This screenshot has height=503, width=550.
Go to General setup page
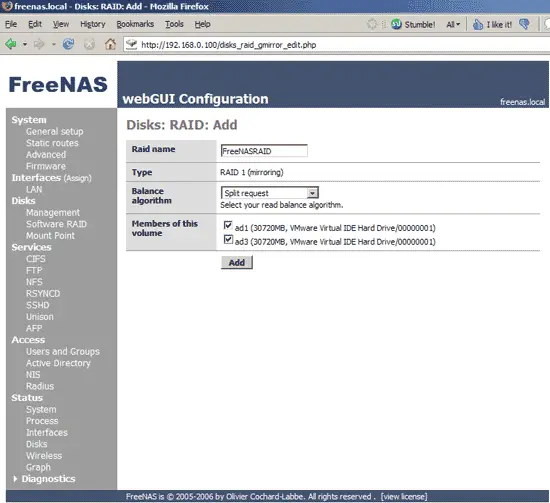[x=54, y=132]
